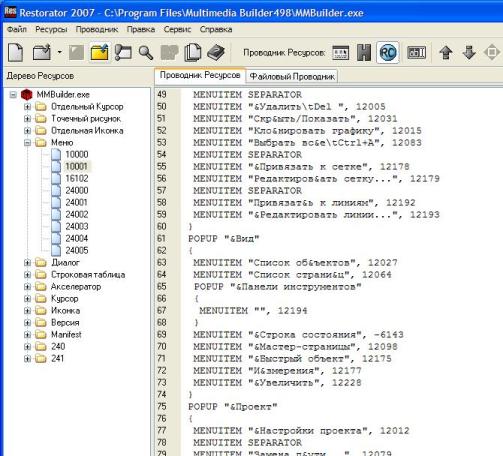Click the ab edit mode icon
Viewport: 503px width, 456px height.
(417, 53)
